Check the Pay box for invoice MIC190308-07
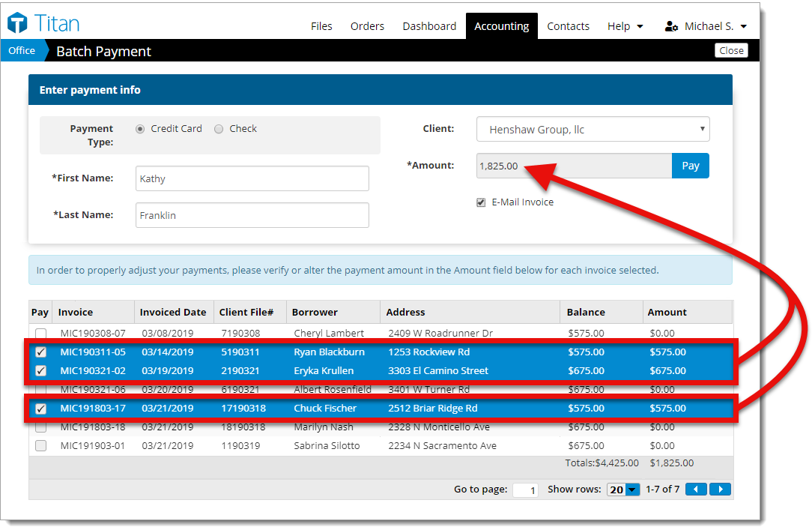The width and height of the screenshot is (812, 527). (41, 333)
